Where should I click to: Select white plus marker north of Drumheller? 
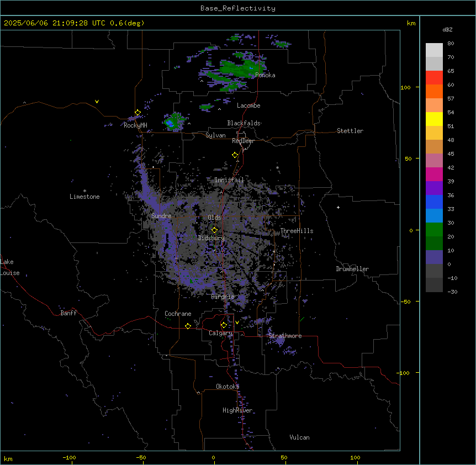338,207
